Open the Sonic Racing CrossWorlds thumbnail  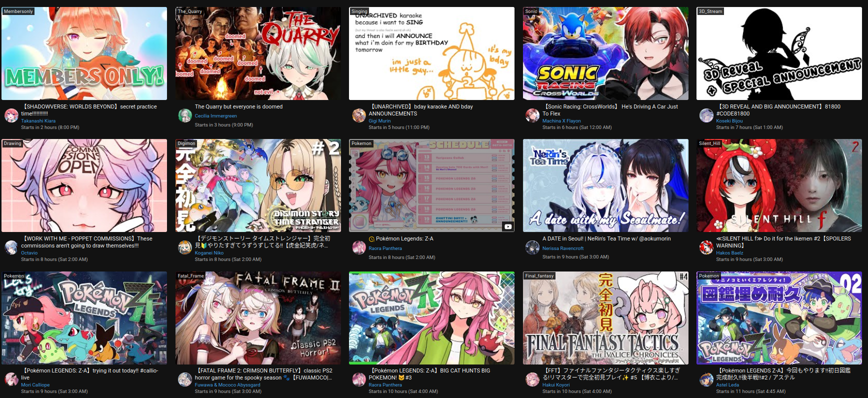click(x=605, y=53)
